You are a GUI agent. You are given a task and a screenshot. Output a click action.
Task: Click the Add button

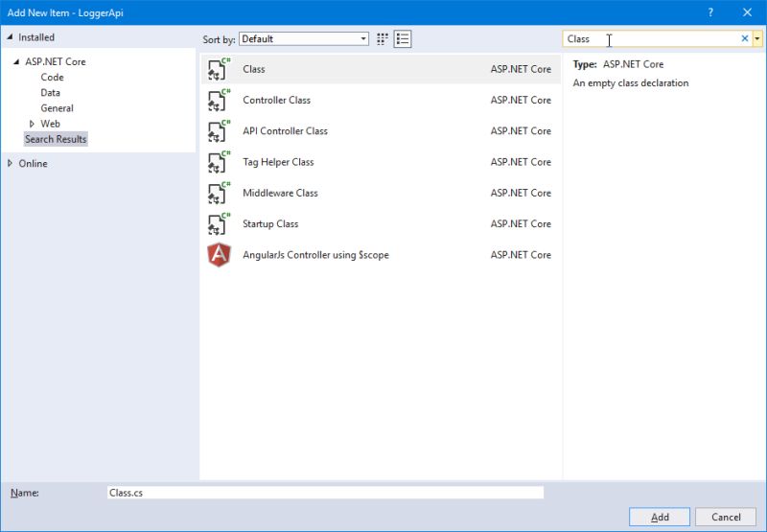click(660, 517)
